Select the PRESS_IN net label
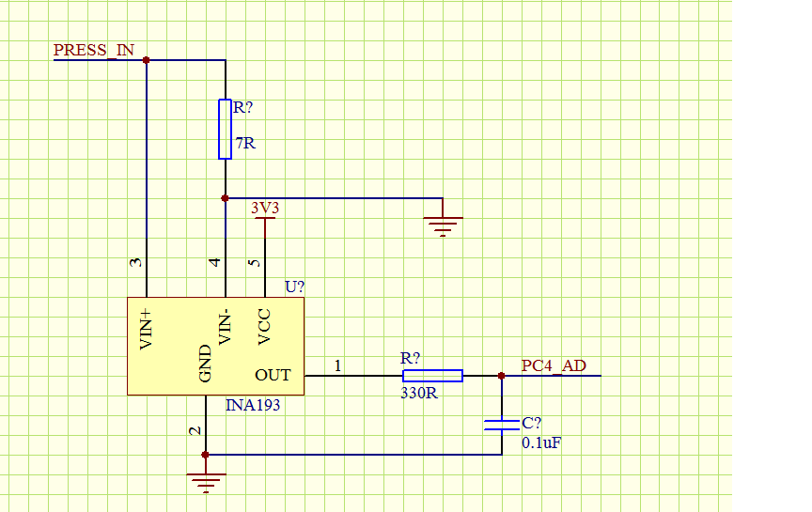The height and width of the screenshot is (512, 812). coord(94,50)
